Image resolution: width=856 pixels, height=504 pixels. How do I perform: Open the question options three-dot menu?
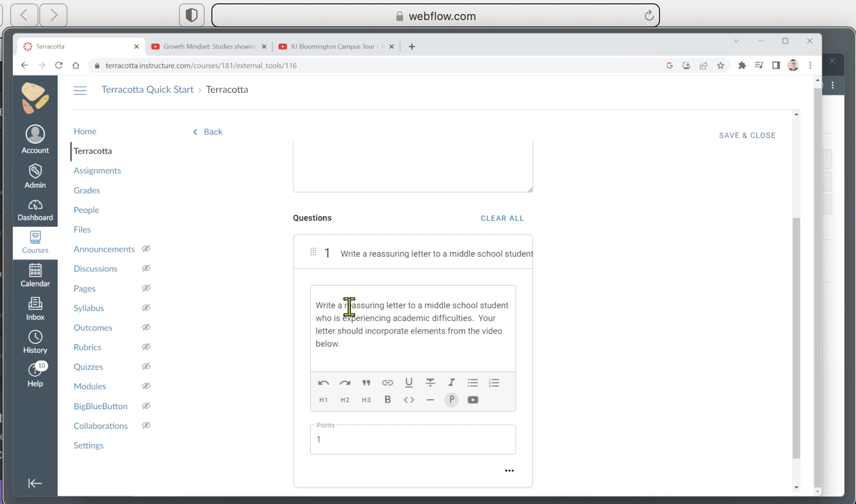click(x=509, y=471)
